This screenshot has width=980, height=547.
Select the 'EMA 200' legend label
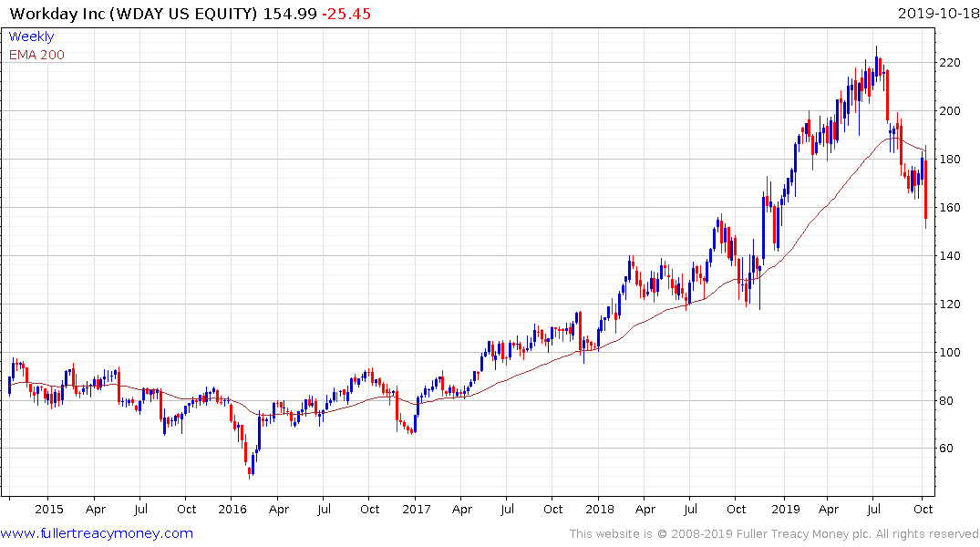(x=36, y=55)
